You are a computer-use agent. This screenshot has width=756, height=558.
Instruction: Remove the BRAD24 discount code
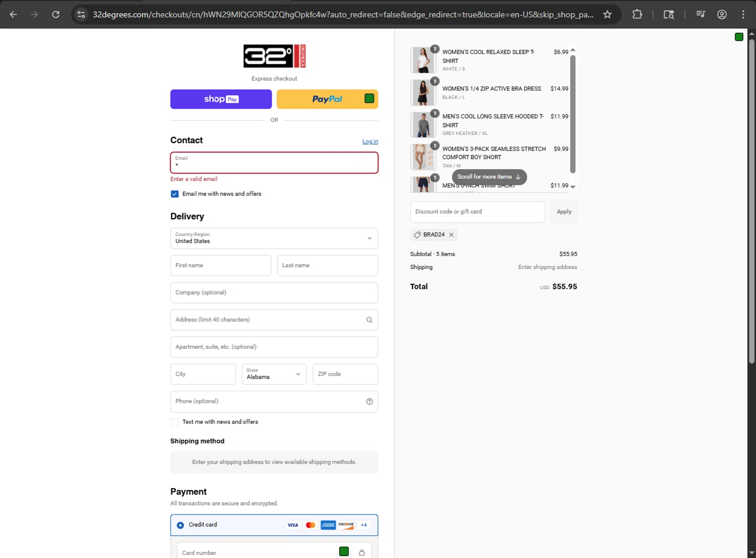coord(452,235)
